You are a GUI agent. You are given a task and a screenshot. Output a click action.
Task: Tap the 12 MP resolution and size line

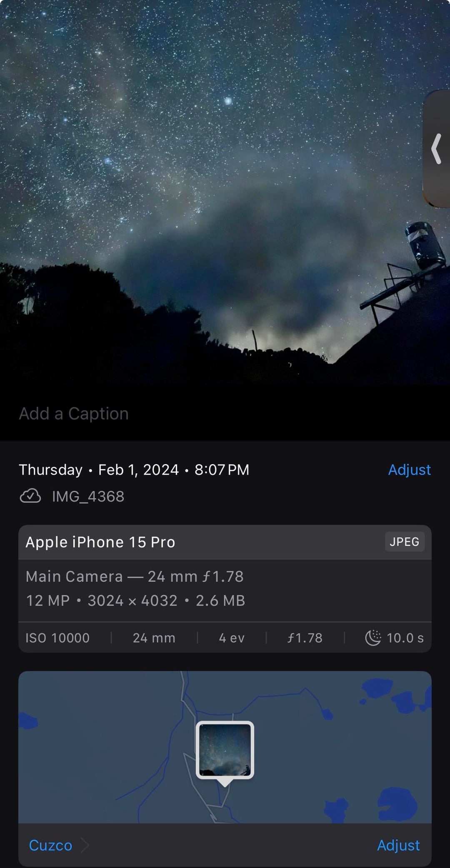coord(135,600)
